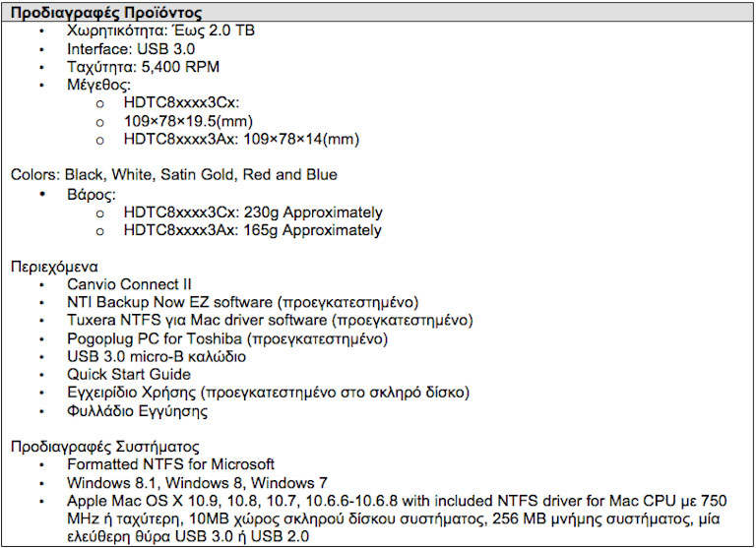Select the 'Canvio Connect II' item
Screen dimensions: 756x548
129,284
